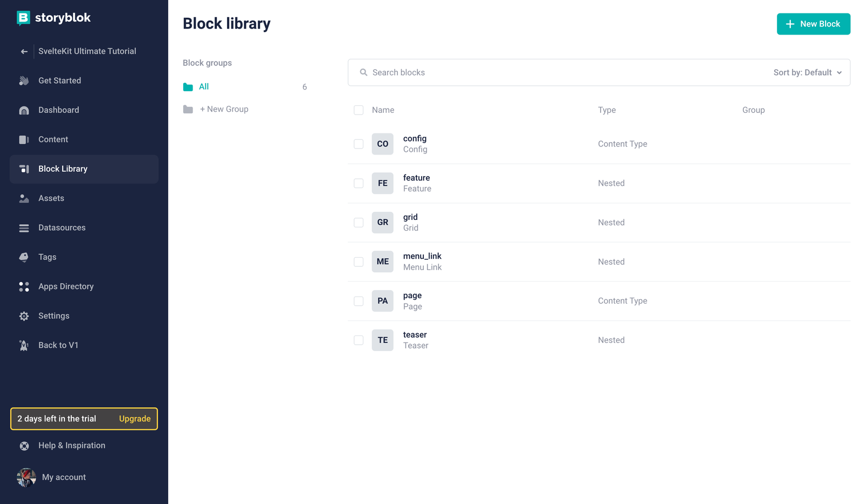Screen dimensions: 865x504
Task: Check the menu_link block checkbox
Action: click(x=358, y=261)
